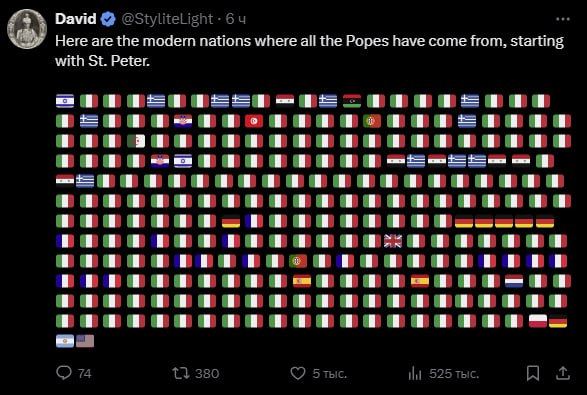Viewport: 587px width, 395px height.
Task: Click the Argentina flag emoji
Action: click(x=65, y=341)
